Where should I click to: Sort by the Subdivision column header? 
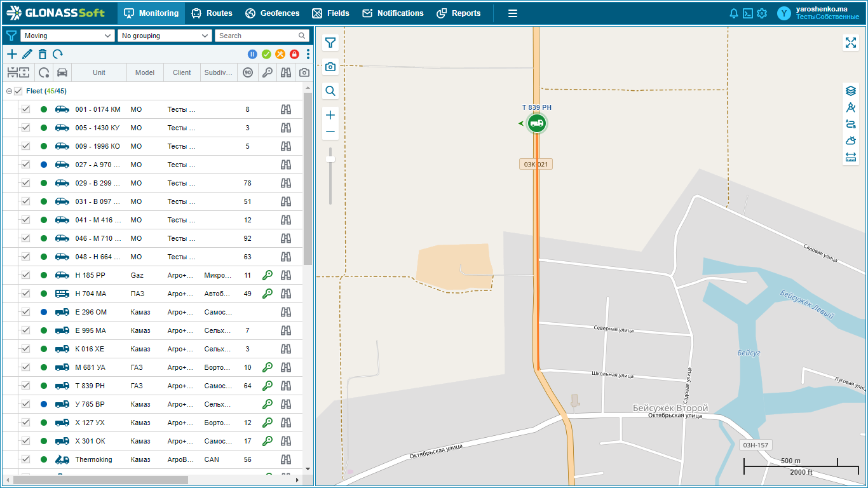point(219,72)
